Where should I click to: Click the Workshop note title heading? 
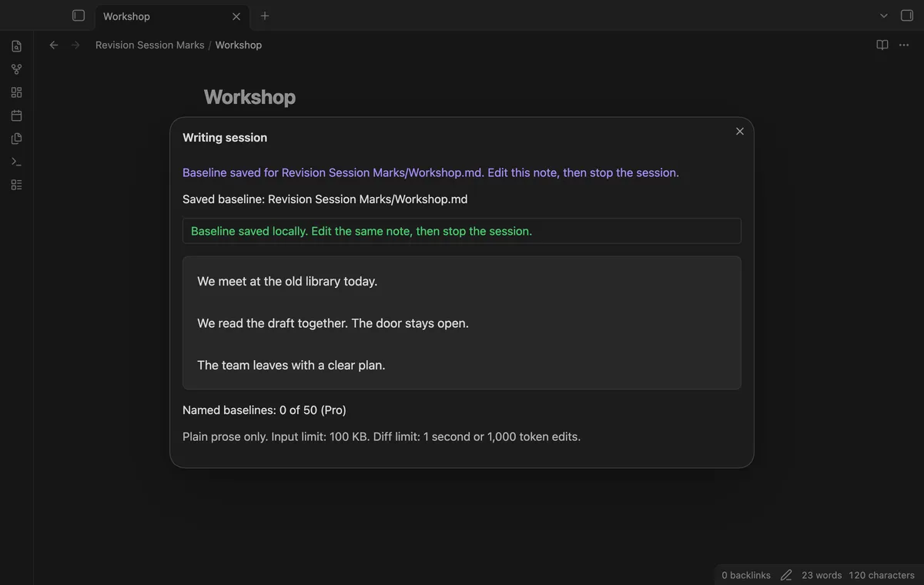pos(249,97)
